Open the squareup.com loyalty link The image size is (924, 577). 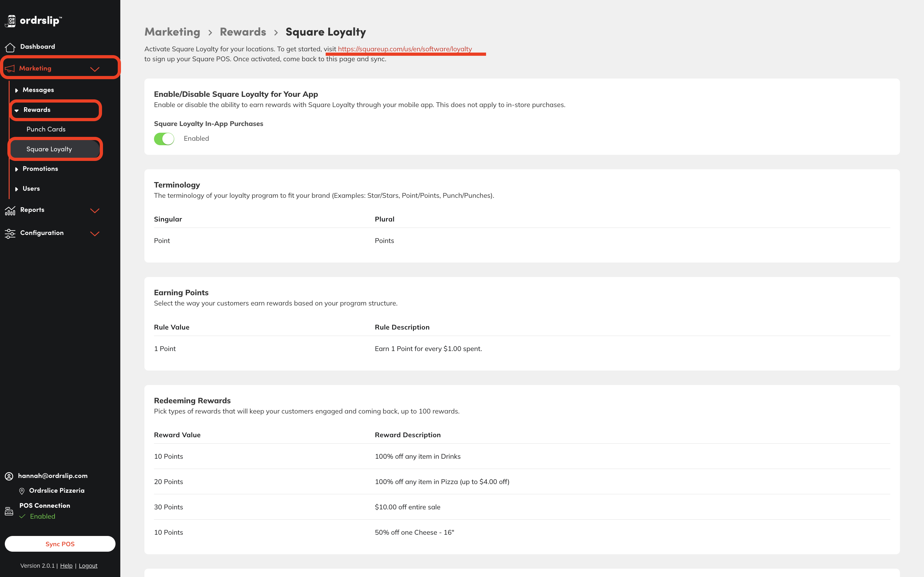(x=405, y=49)
